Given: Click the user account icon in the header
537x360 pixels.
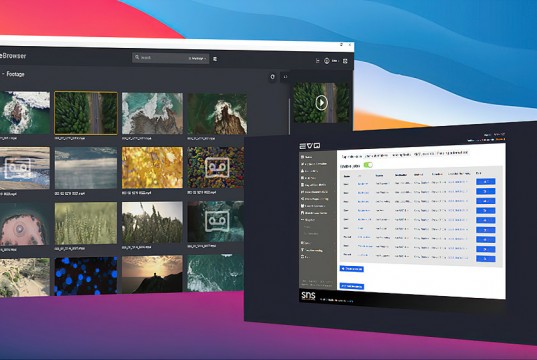Looking at the screenshot, I should [326, 61].
